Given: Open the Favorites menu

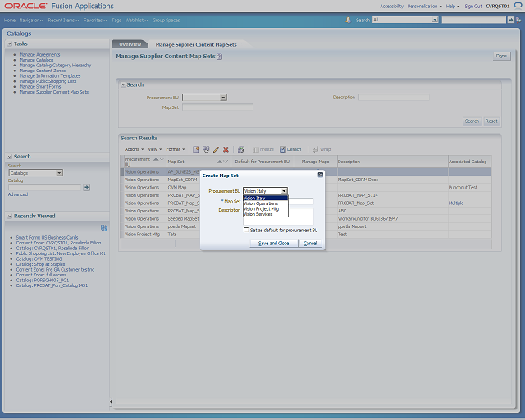Looking at the screenshot, I should pos(95,20).
